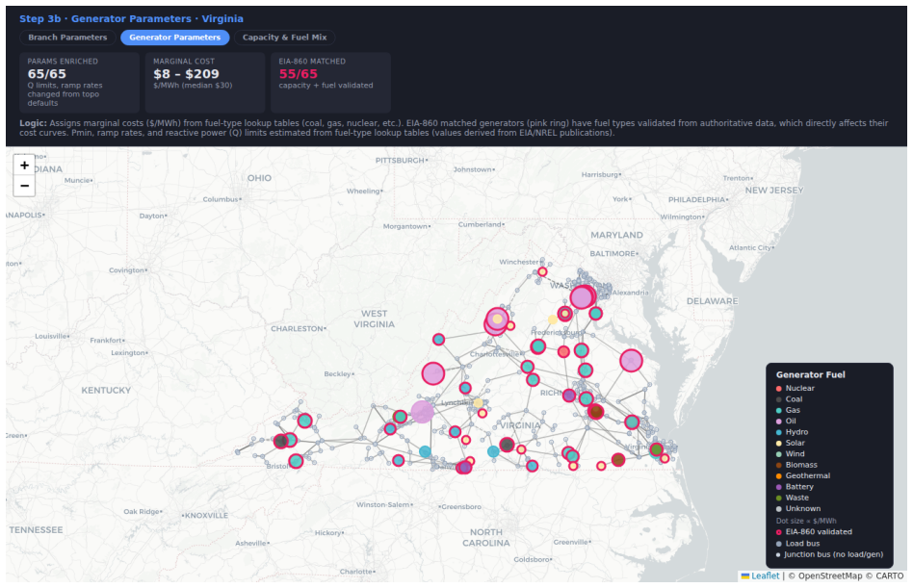Click the Nuclear swatch in the fuel legend
Image resolution: width=913 pixels, height=588 pixels.
click(x=778, y=389)
